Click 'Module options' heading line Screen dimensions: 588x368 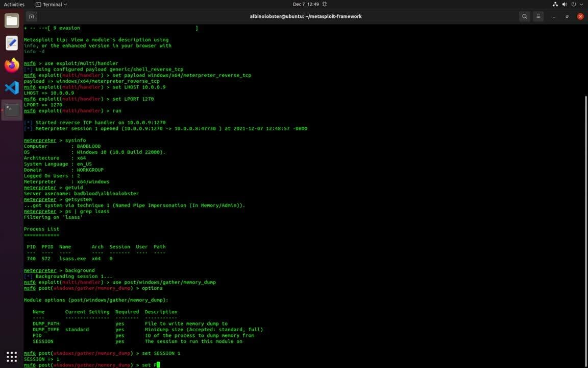(96, 300)
